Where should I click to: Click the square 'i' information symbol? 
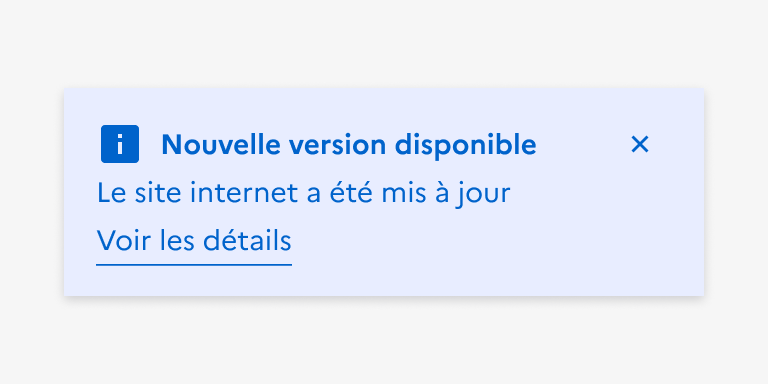coord(120,144)
